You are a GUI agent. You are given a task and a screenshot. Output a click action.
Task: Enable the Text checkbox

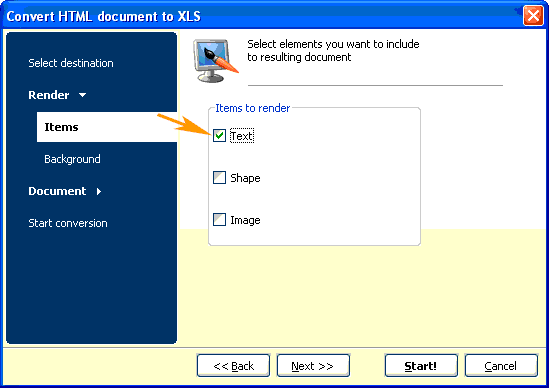point(220,136)
